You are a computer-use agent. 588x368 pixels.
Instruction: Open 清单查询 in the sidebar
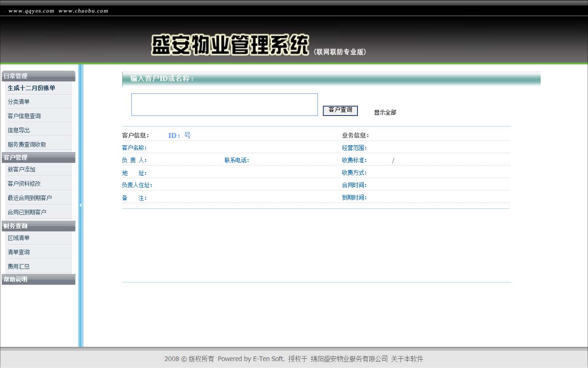19,252
